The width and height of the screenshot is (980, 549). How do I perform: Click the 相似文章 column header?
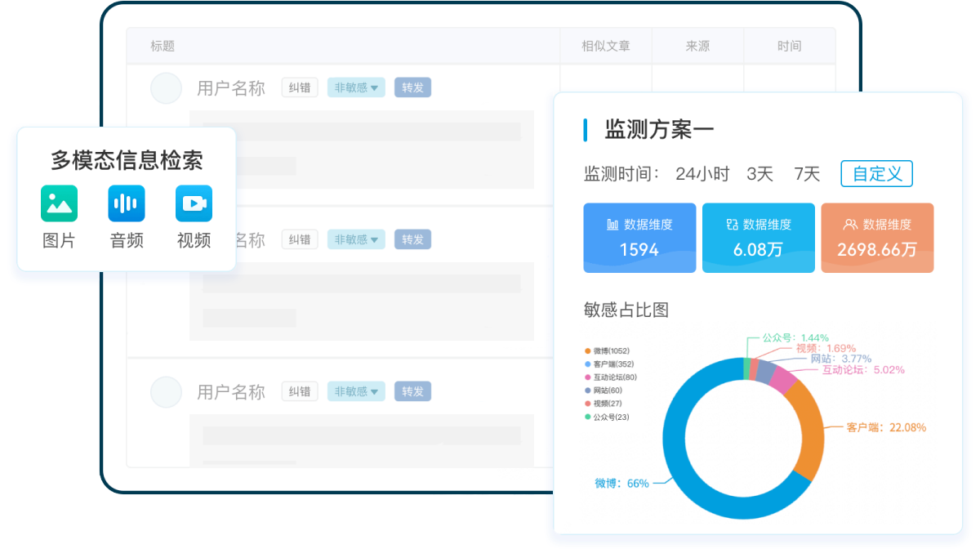coord(605,47)
